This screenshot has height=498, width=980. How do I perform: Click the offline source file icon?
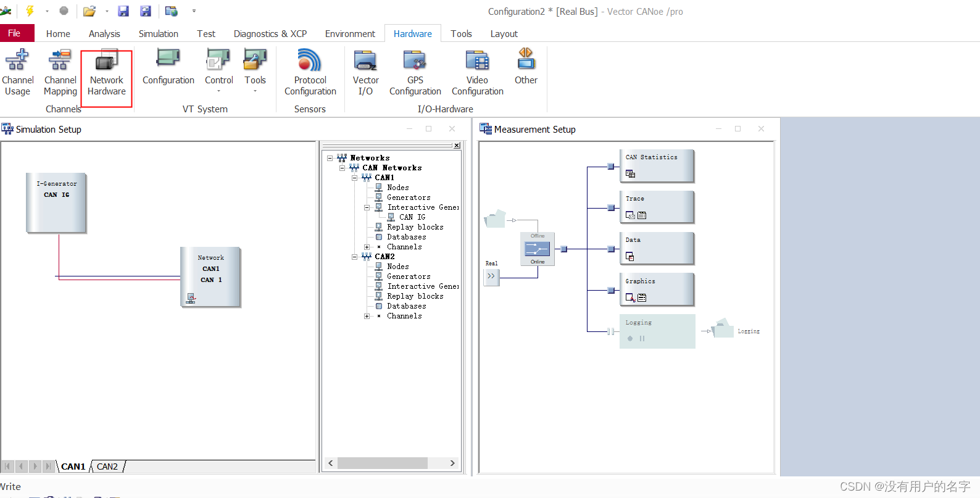[x=495, y=218]
